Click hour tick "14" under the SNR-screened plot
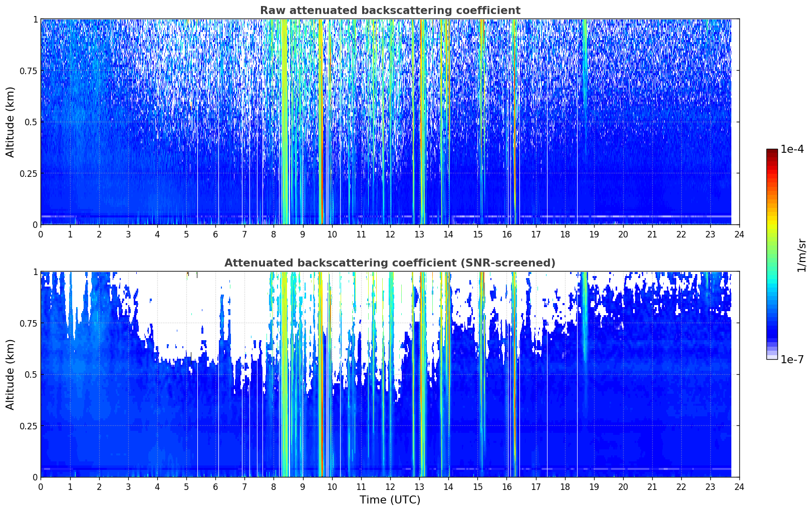 tap(448, 486)
